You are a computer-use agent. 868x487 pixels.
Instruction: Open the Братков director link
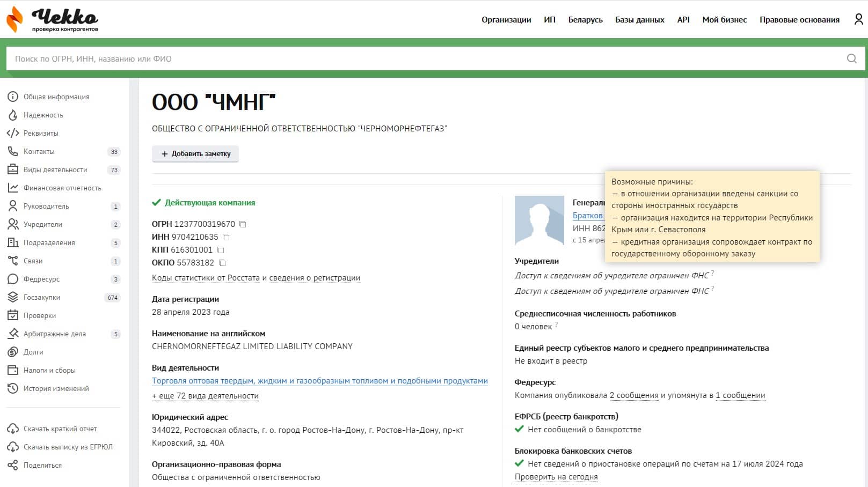pyautogui.click(x=588, y=215)
